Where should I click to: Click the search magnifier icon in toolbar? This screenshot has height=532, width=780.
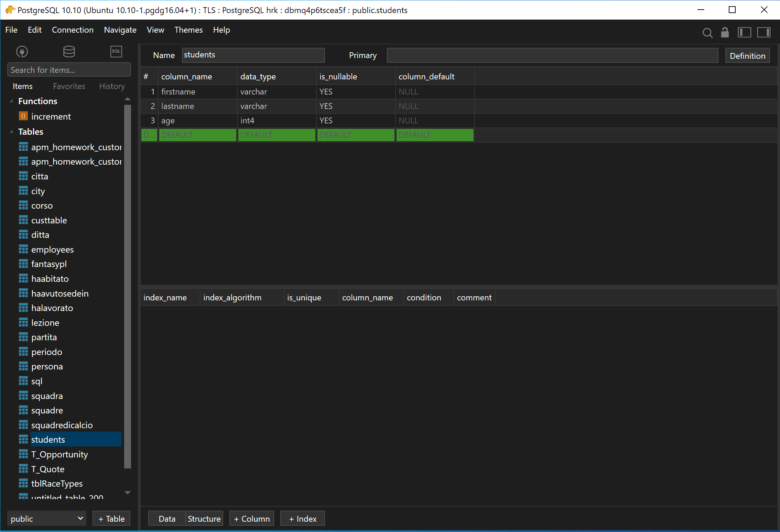[x=707, y=33]
